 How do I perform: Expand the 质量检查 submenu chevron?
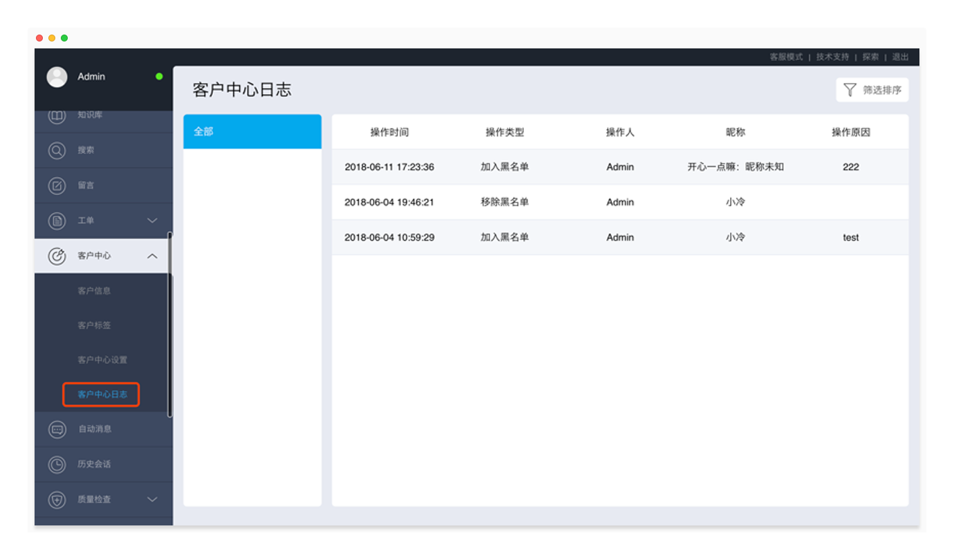pyautogui.click(x=153, y=500)
